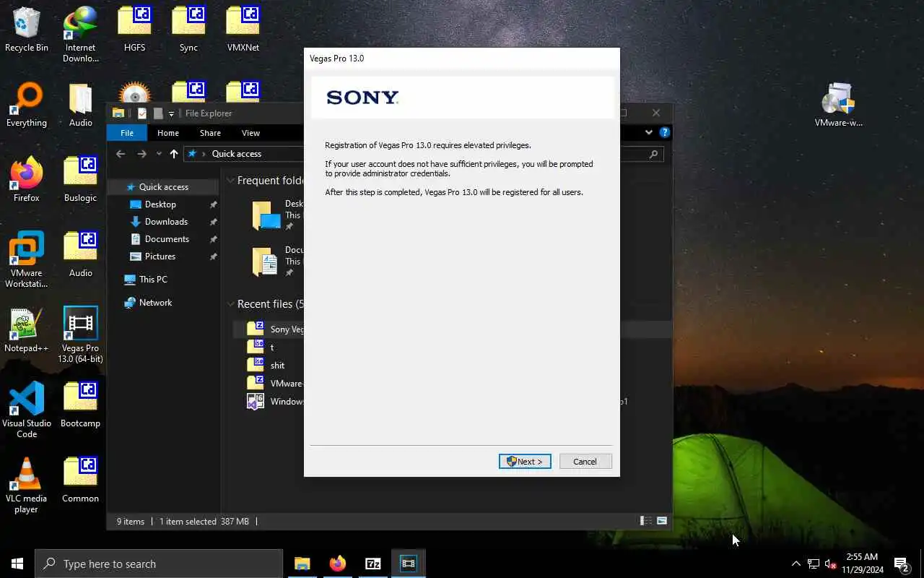Collapse Frequent folders section
This screenshot has height=578, width=924.
231,181
